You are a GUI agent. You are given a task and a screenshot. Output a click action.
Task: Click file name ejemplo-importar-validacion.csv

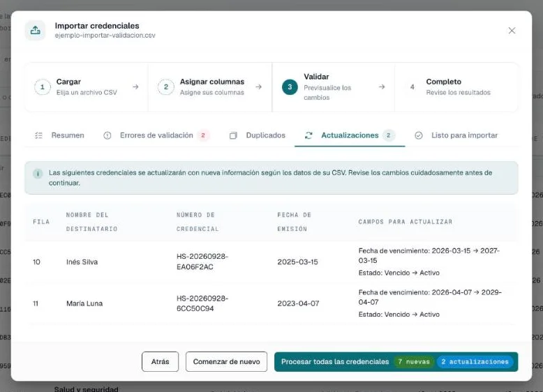(105, 36)
